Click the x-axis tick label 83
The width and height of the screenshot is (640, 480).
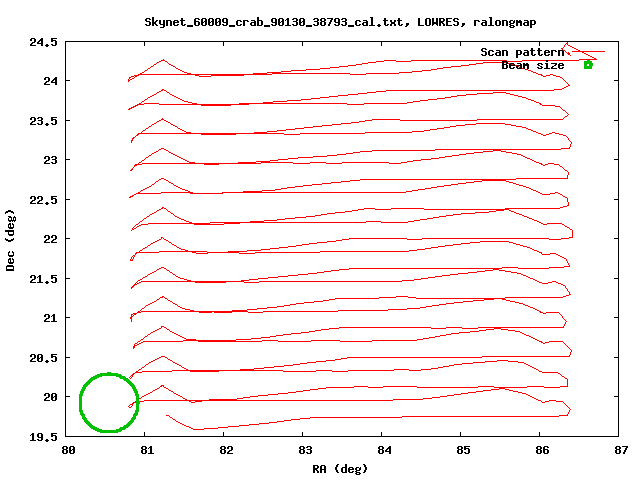(305, 450)
